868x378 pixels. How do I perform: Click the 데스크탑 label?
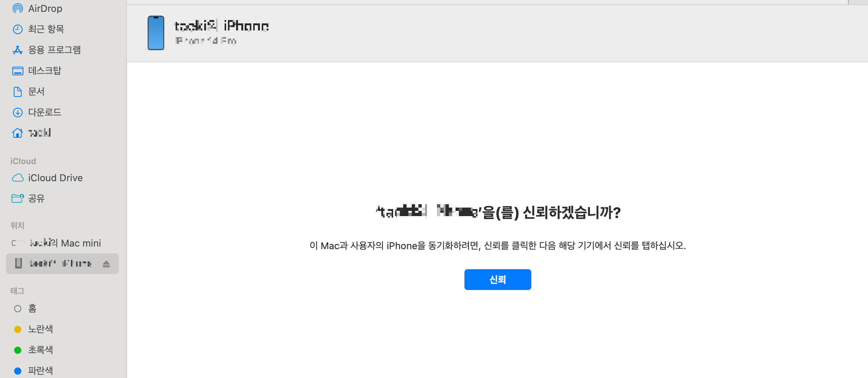(x=45, y=71)
